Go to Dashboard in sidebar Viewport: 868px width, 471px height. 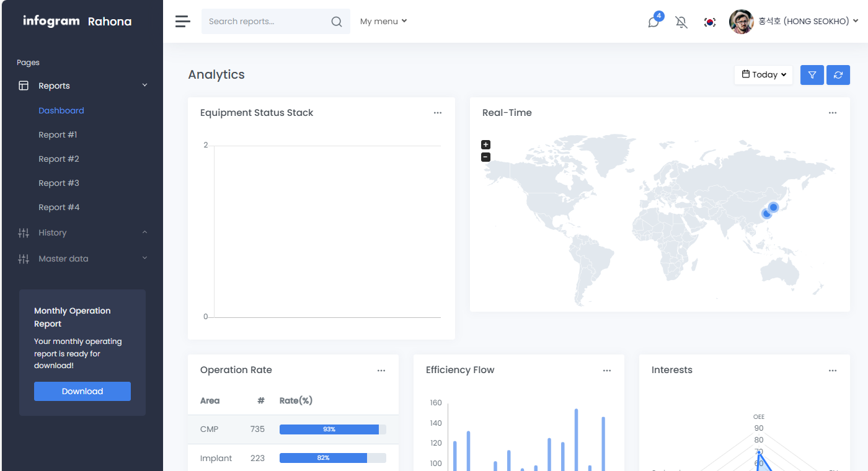coord(61,111)
